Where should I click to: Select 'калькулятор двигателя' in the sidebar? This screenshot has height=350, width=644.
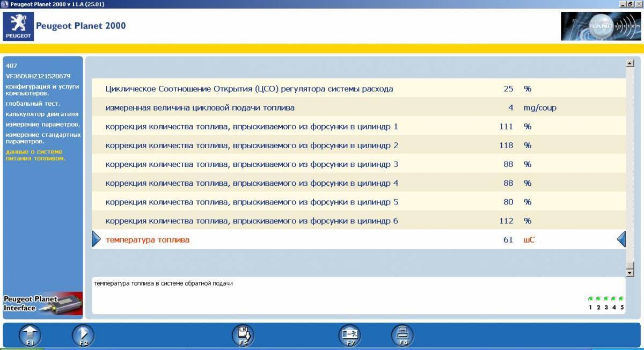pos(42,114)
